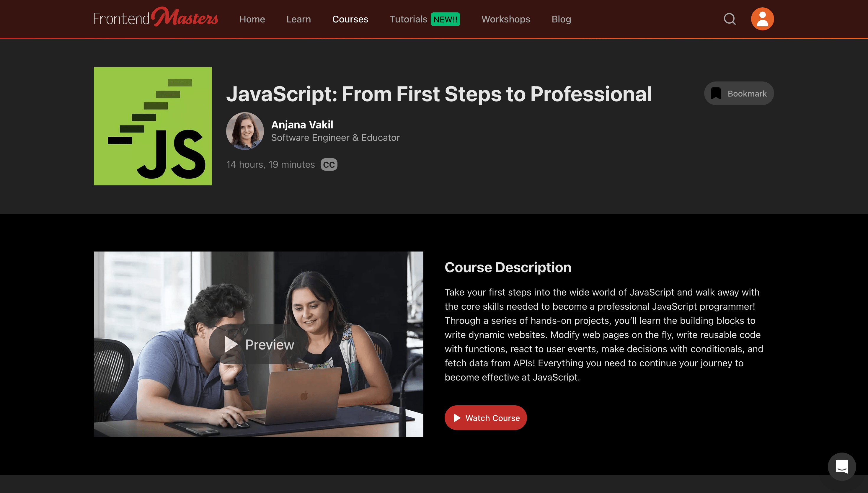Open the Anjana Vakil instructor link
Screen dimensions: 868x493
(302, 125)
